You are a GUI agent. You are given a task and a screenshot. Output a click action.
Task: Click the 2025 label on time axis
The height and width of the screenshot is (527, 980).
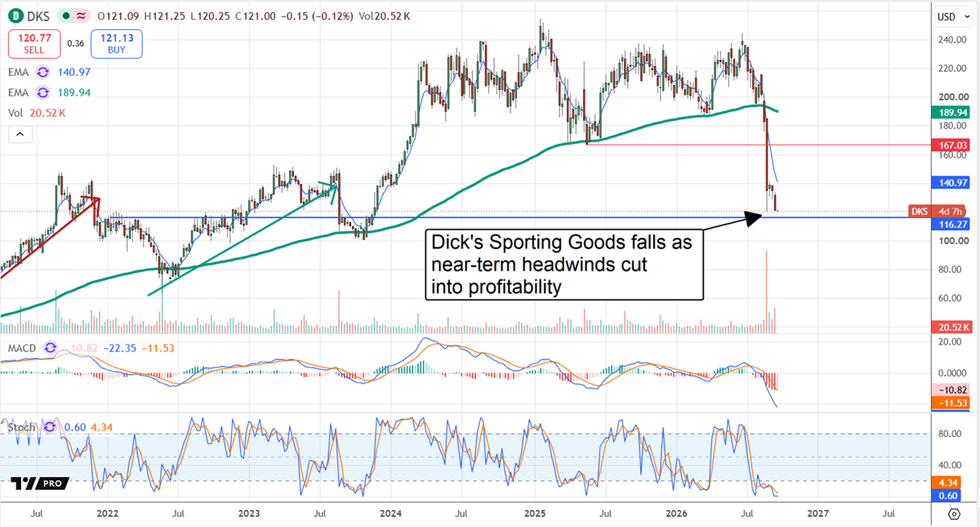534,513
